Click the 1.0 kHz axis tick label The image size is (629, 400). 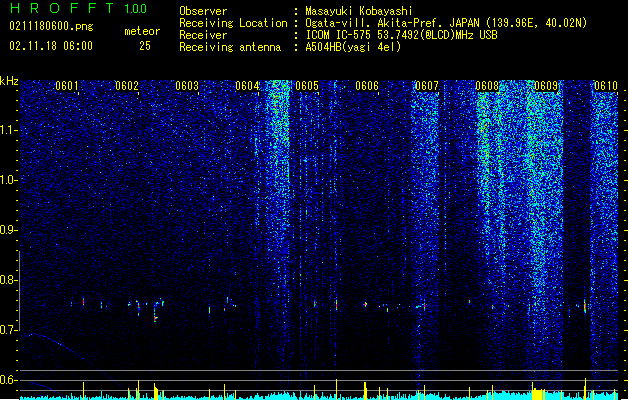click(9, 180)
